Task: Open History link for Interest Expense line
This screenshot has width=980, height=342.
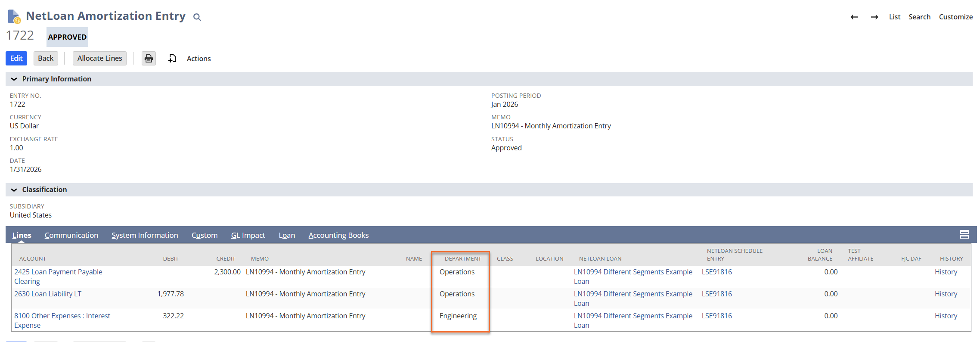Action: tap(946, 316)
